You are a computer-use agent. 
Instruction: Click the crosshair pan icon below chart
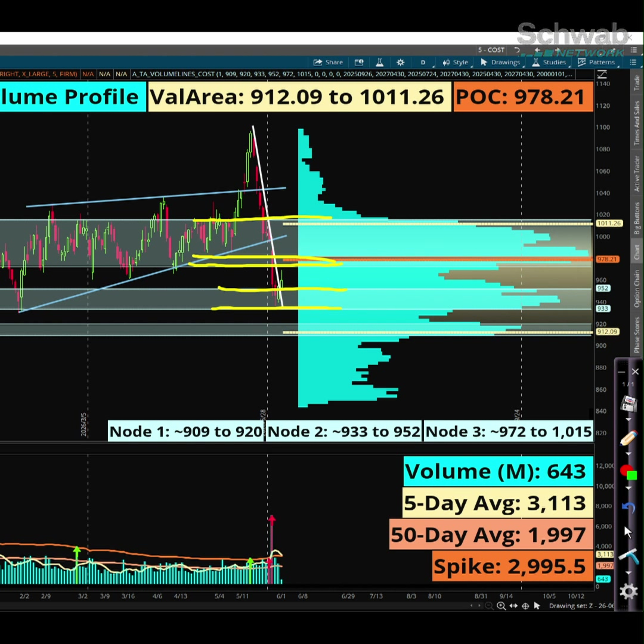pos(525,606)
